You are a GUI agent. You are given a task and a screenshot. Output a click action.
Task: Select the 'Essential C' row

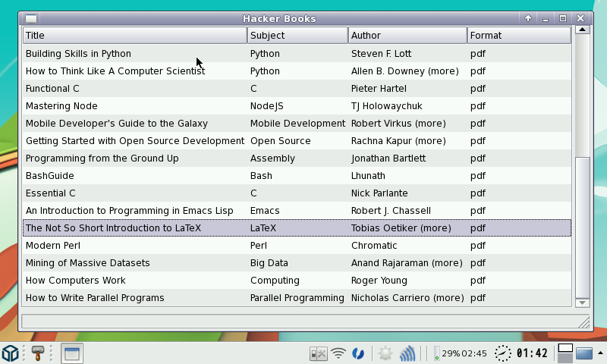(297, 193)
